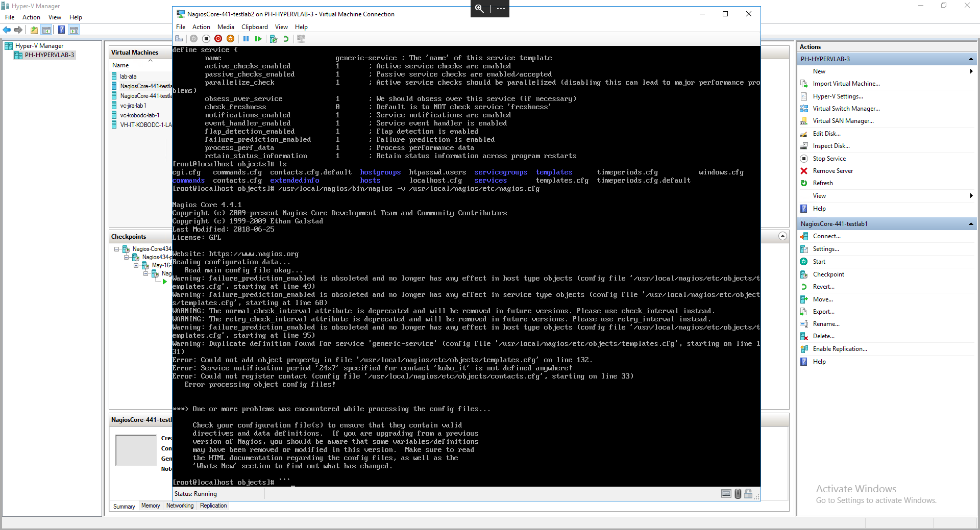
Task: Click Enable Replication action
Action: (x=840, y=349)
